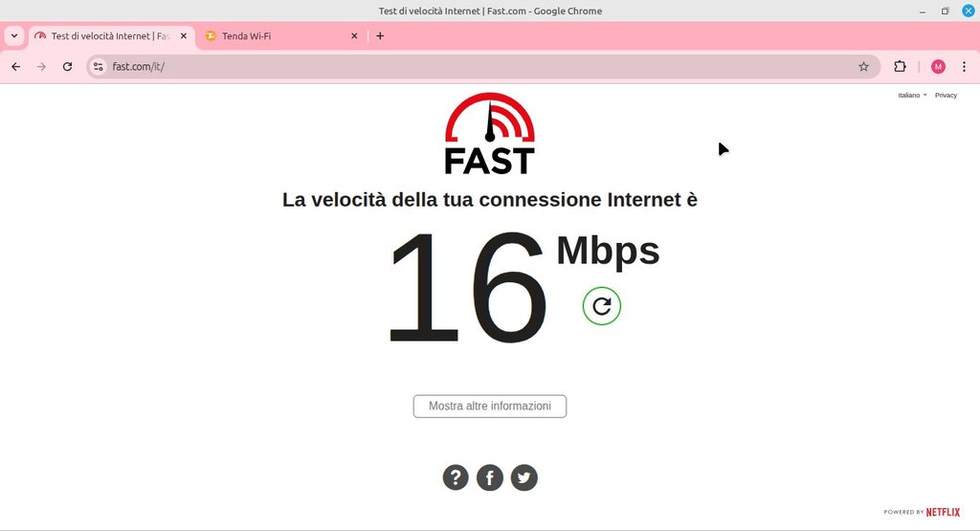View site information icon in address bar
980x531 pixels.
click(x=99, y=66)
